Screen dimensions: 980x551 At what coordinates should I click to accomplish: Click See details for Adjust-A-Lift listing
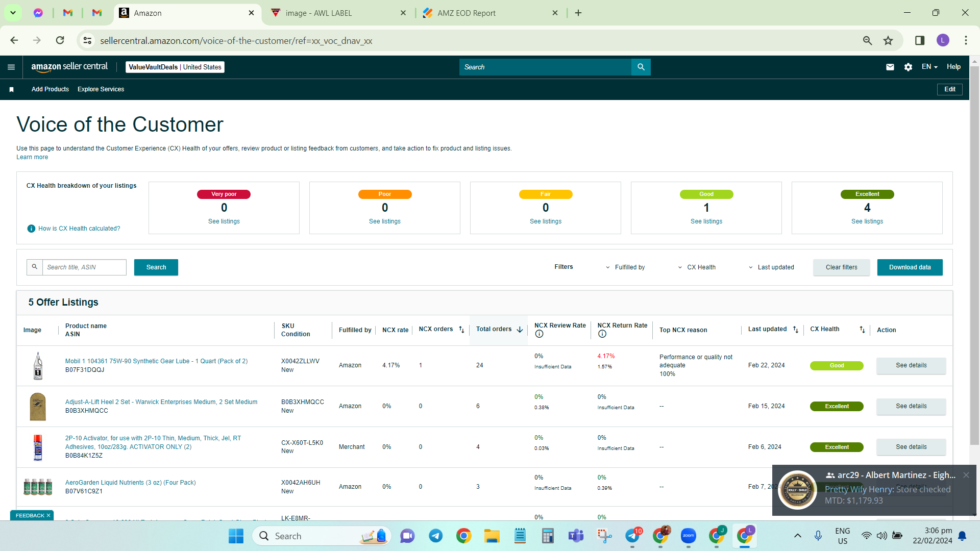(911, 406)
